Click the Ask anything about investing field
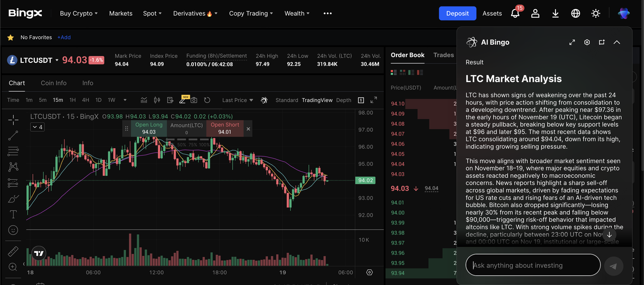 pyautogui.click(x=532, y=265)
